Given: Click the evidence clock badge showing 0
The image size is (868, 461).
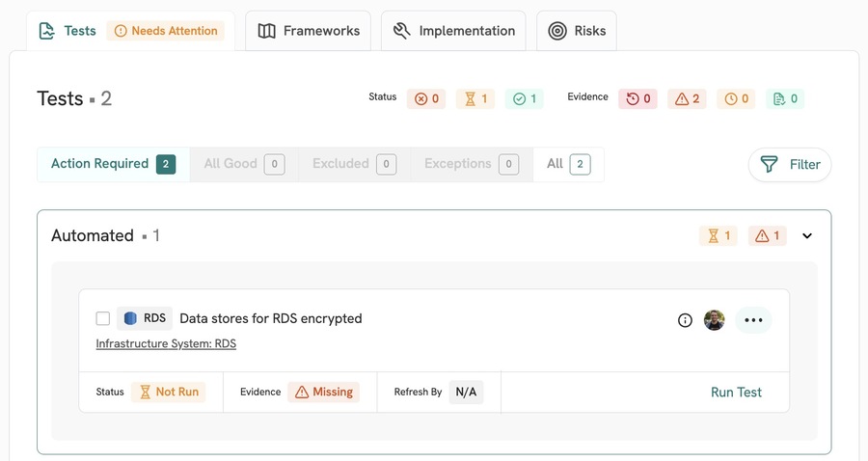Looking at the screenshot, I should [736, 99].
